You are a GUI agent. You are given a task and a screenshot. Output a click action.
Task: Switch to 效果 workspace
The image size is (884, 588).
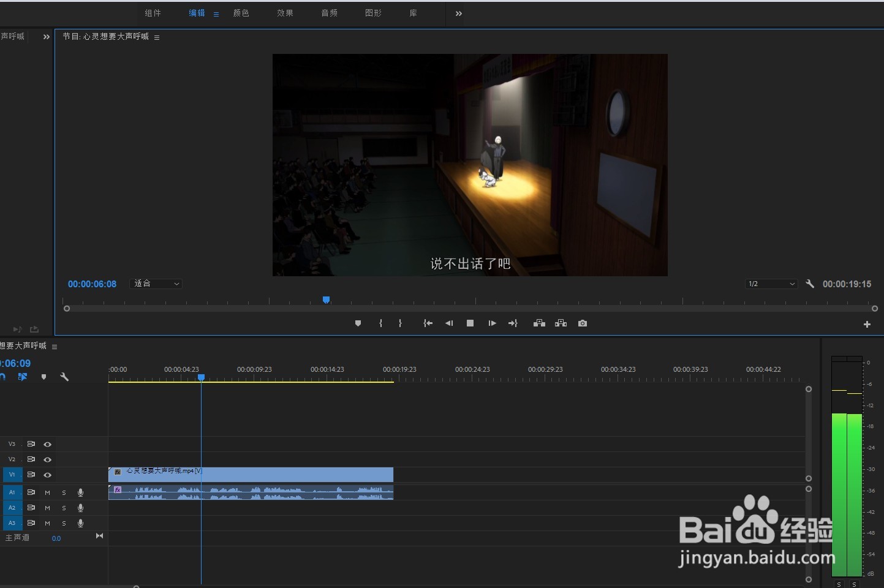[x=285, y=13]
